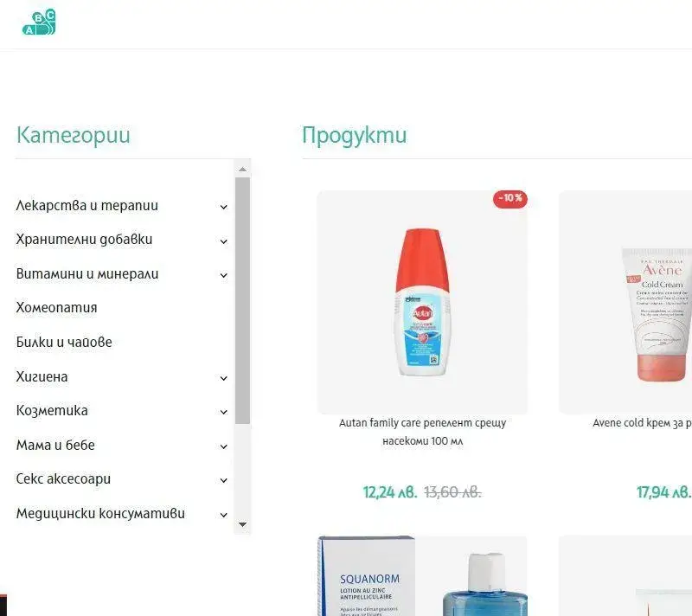Open the Squanorm lotion product image
The height and width of the screenshot is (616, 692).
422,576
